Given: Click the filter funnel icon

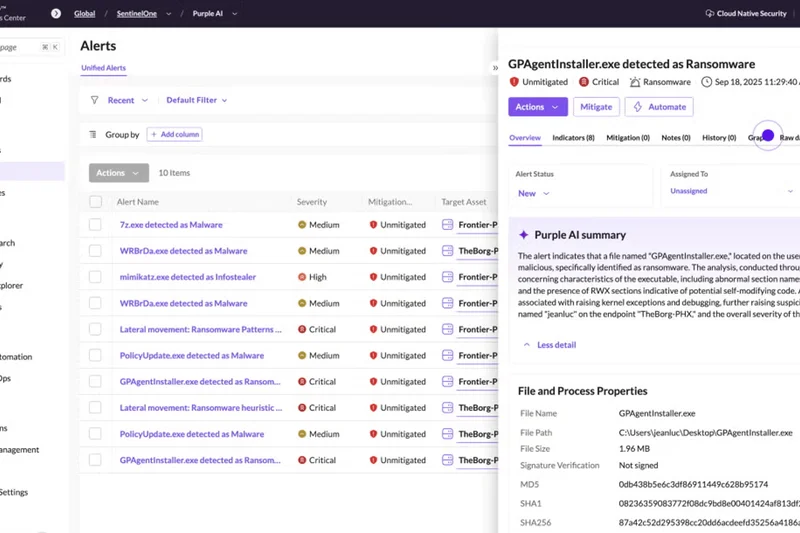Looking at the screenshot, I should pyautogui.click(x=95, y=100).
